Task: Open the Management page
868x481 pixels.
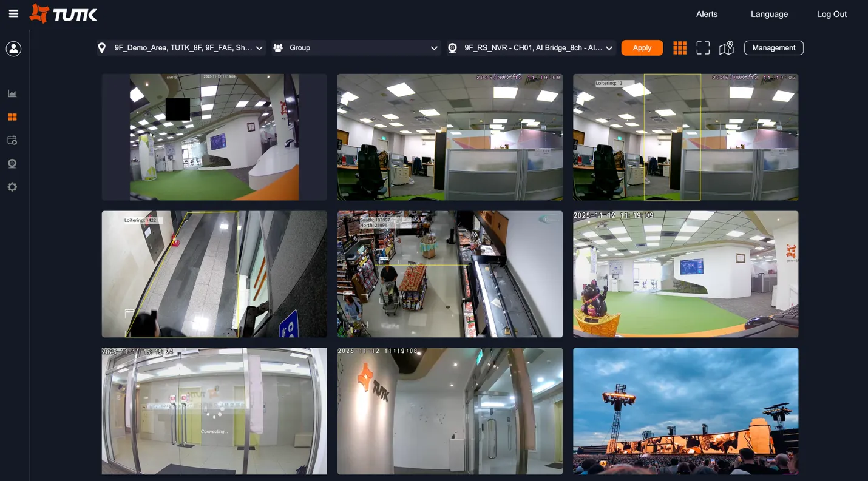Action: pyautogui.click(x=773, y=47)
